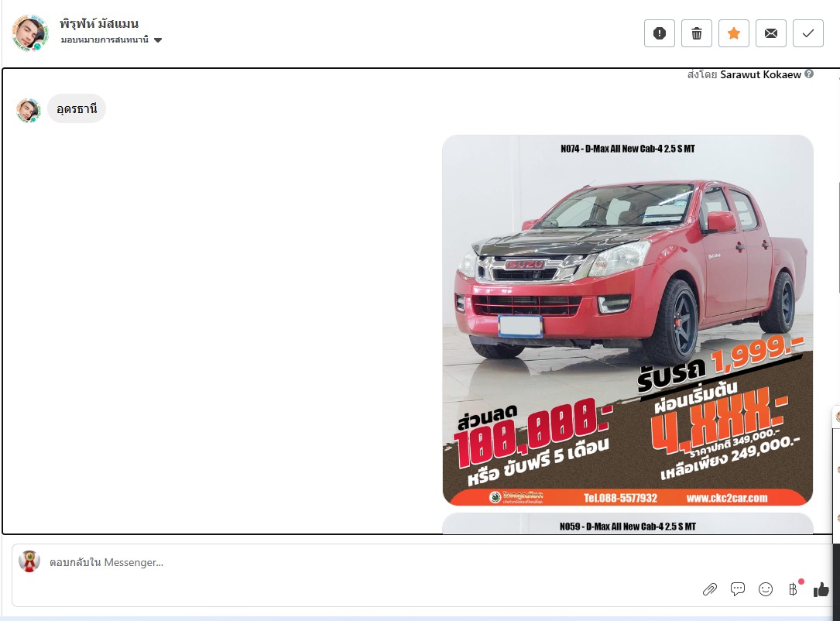840x621 pixels.
Task: Click sender avatar next to อุดรธานี message
Action: 29,111
